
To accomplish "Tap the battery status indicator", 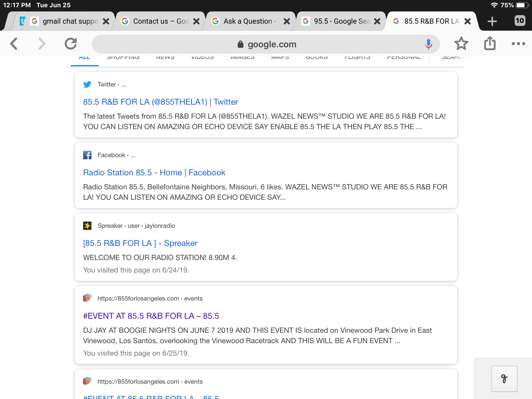I will coord(522,5).
